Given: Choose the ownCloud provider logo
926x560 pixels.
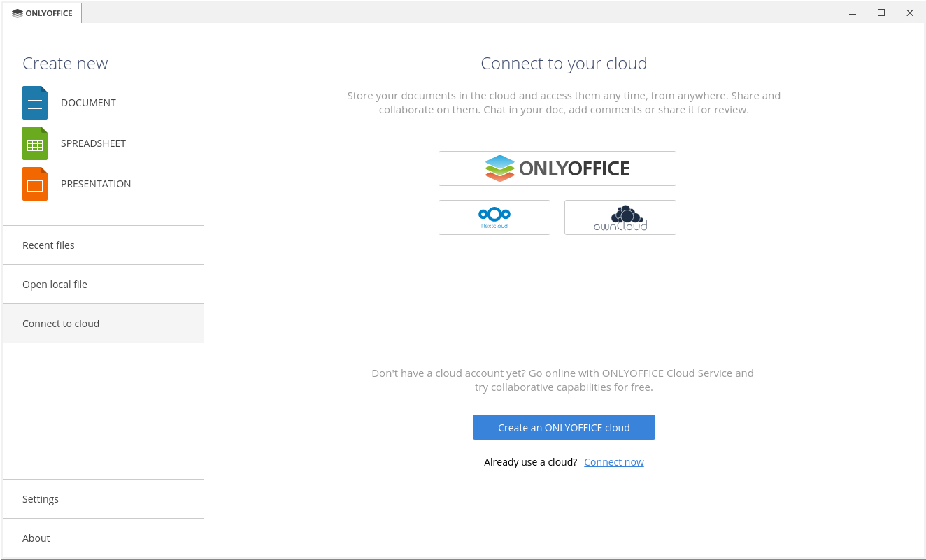Looking at the screenshot, I should pos(620,217).
